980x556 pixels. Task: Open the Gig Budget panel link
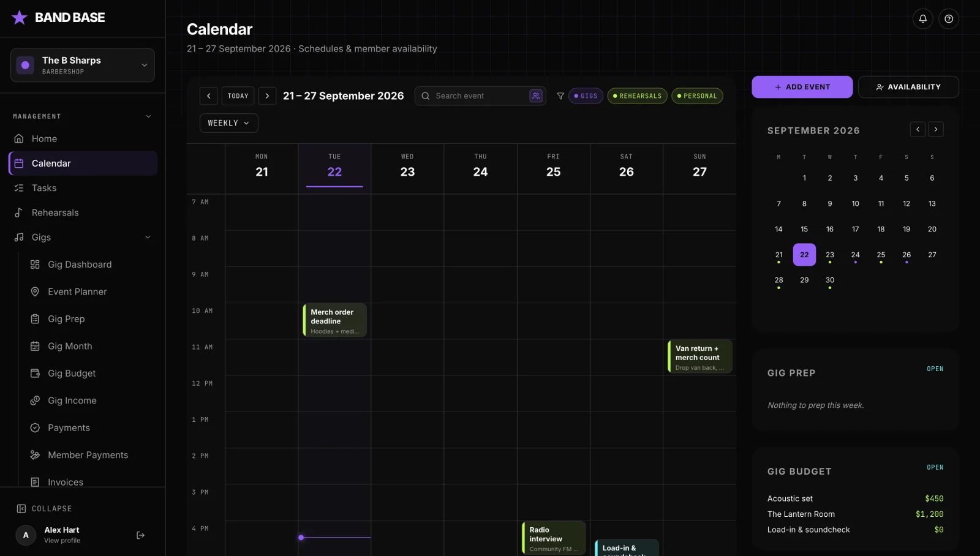tap(935, 467)
